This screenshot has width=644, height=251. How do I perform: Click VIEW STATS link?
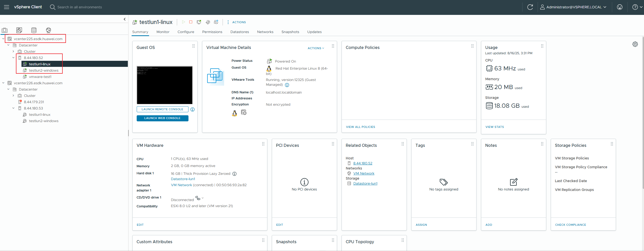(x=494, y=127)
